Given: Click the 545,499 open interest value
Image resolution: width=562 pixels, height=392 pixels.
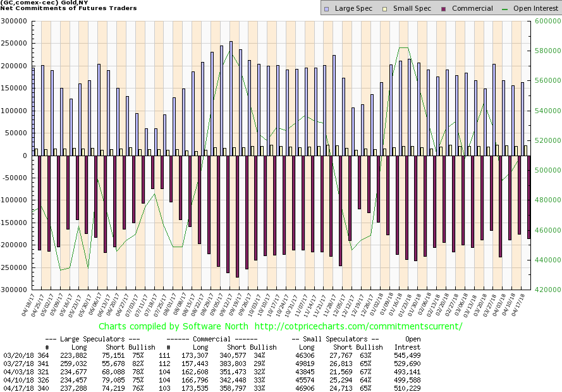Looking at the screenshot, I should pos(407,357).
